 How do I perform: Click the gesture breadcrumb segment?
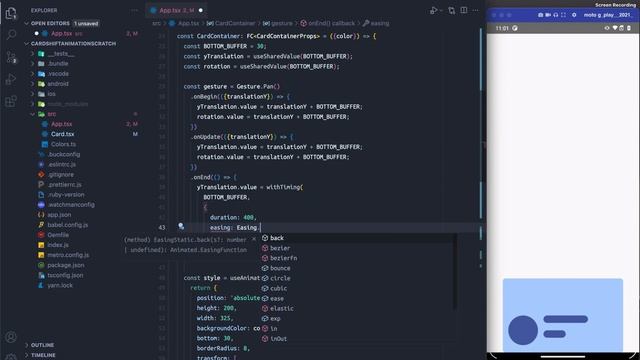tap(282, 23)
